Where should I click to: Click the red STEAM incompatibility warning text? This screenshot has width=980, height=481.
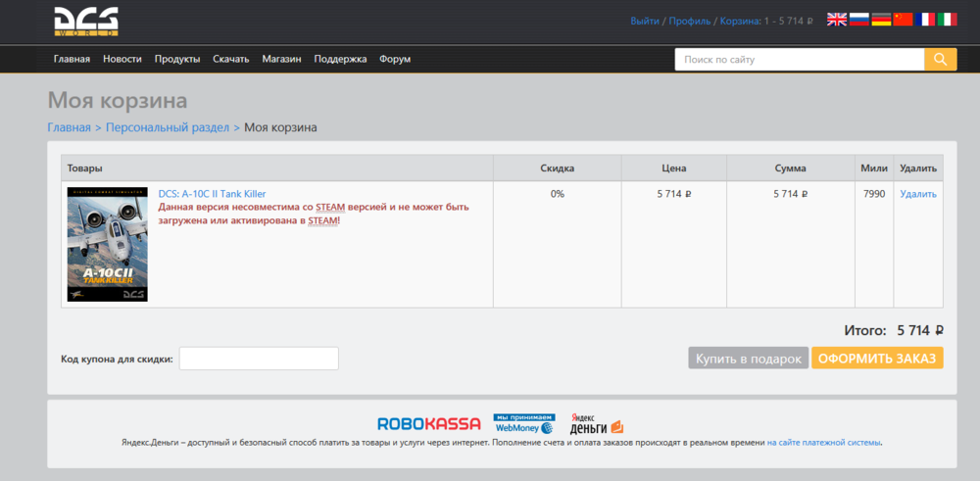(x=314, y=214)
